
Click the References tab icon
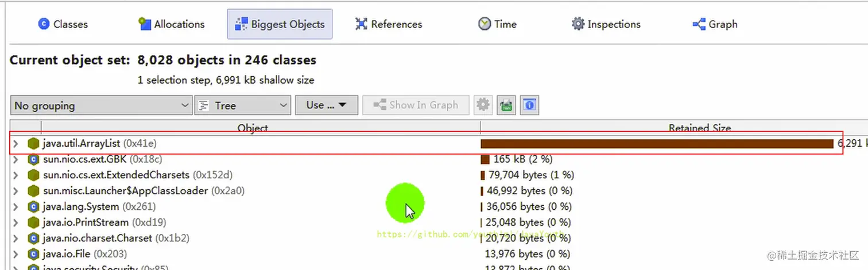coord(361,24)
